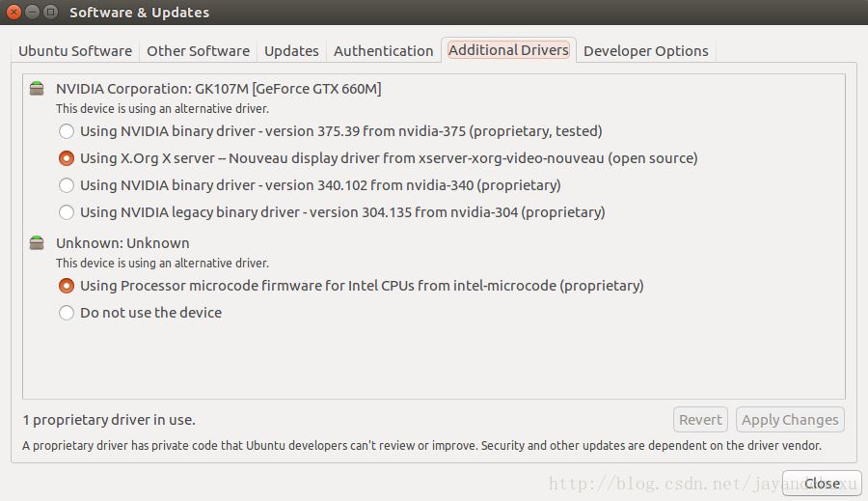Choose NVIDIA binary driver version 340.102

[x=67, y=185]
